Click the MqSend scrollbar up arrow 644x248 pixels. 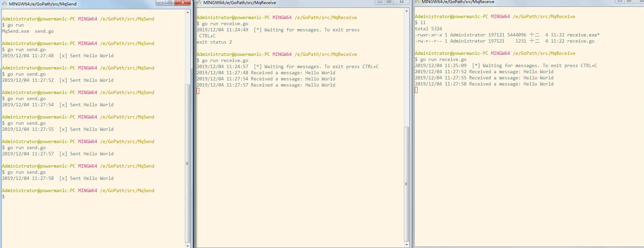188,12
